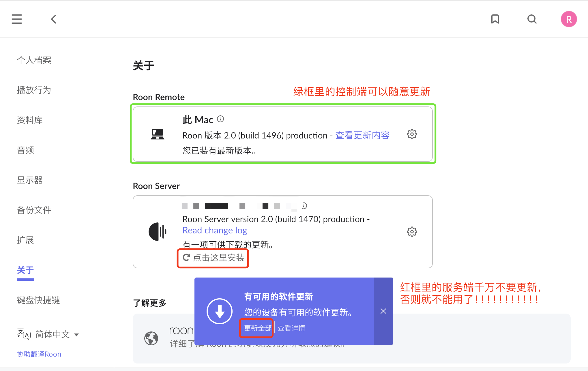Dismiss the software update notification
The image size is (588, 371).
pyautogui.click(x=383, y=311)
